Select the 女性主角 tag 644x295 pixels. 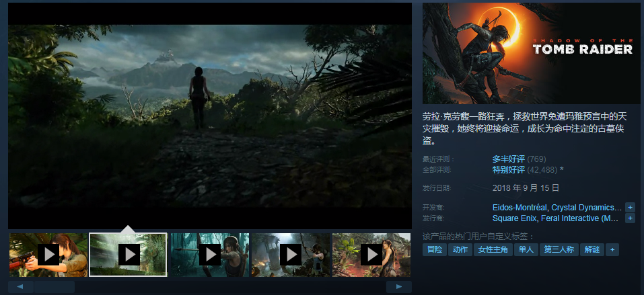(x=493, y=249)
